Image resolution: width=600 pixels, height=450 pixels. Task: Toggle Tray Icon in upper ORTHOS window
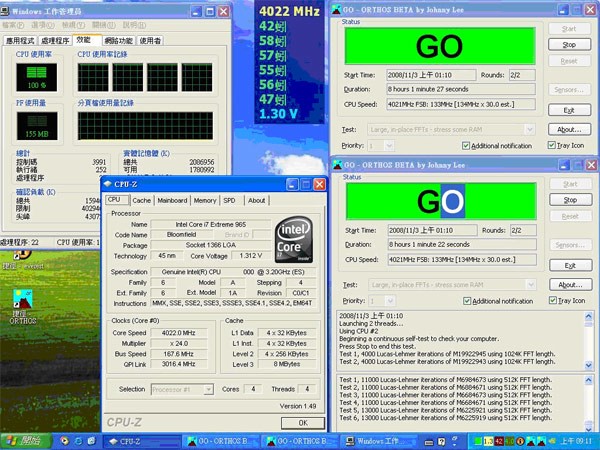(551, 145)
